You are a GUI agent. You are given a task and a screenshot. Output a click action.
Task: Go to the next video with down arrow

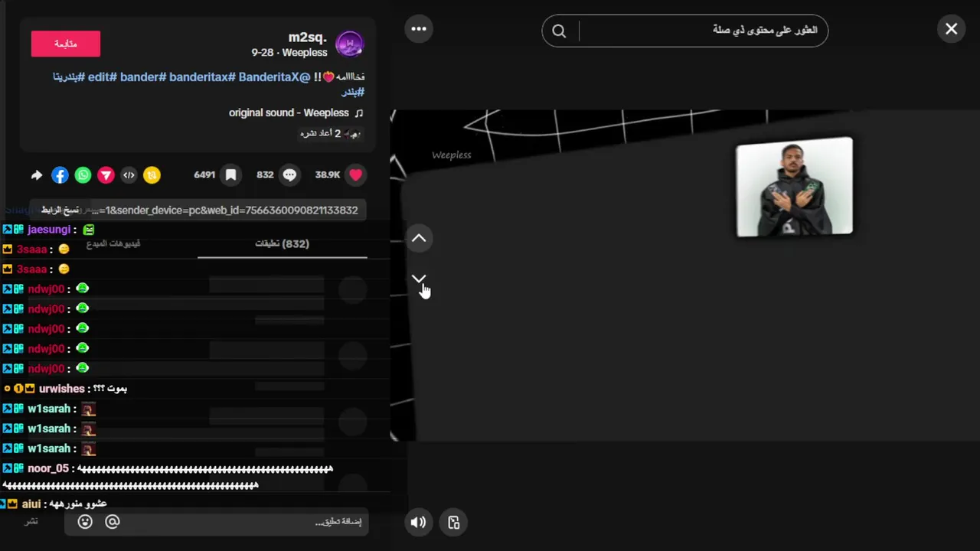[x=419, y=279]
